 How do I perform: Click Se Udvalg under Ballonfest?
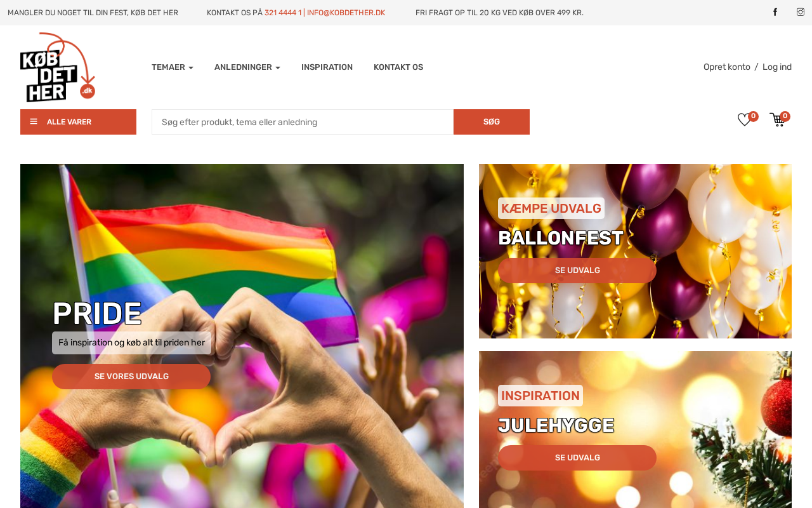577,271
